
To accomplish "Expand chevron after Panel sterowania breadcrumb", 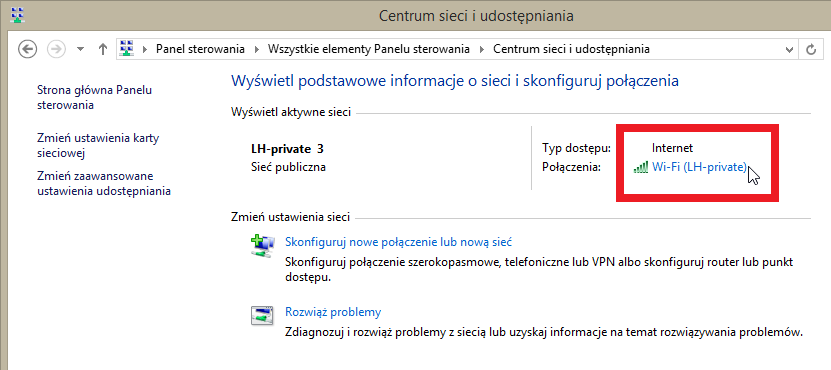I will coord(257,49).
